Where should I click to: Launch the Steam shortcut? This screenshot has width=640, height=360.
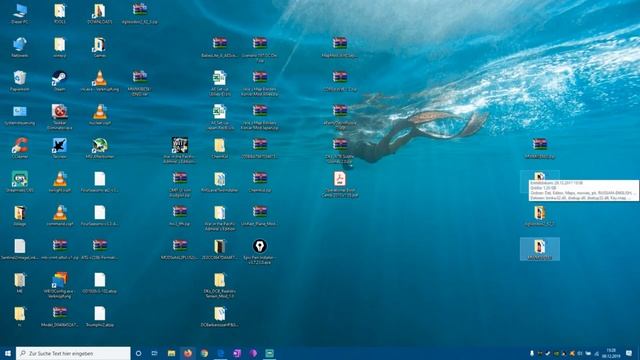click(60, 81)
